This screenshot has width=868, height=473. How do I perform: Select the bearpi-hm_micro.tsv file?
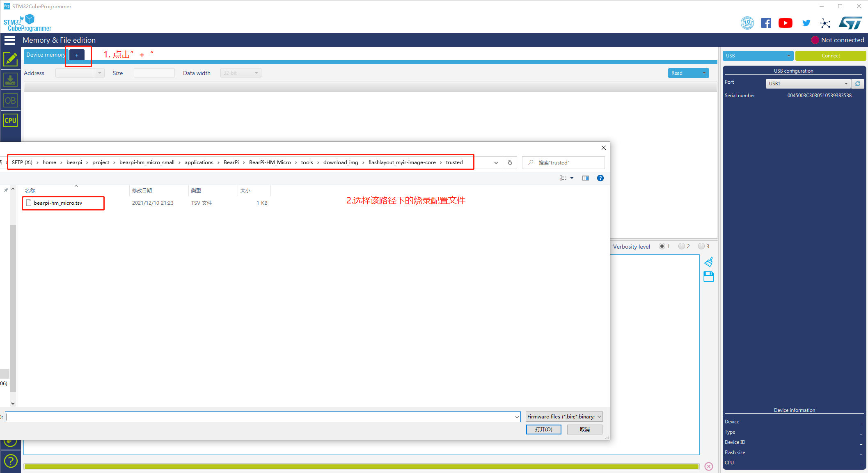point(58,203)
